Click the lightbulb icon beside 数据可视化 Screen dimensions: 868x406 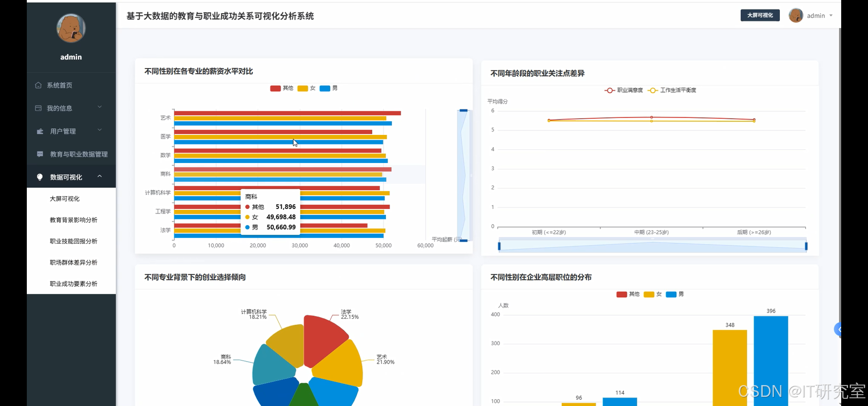(x=40, y=177)
